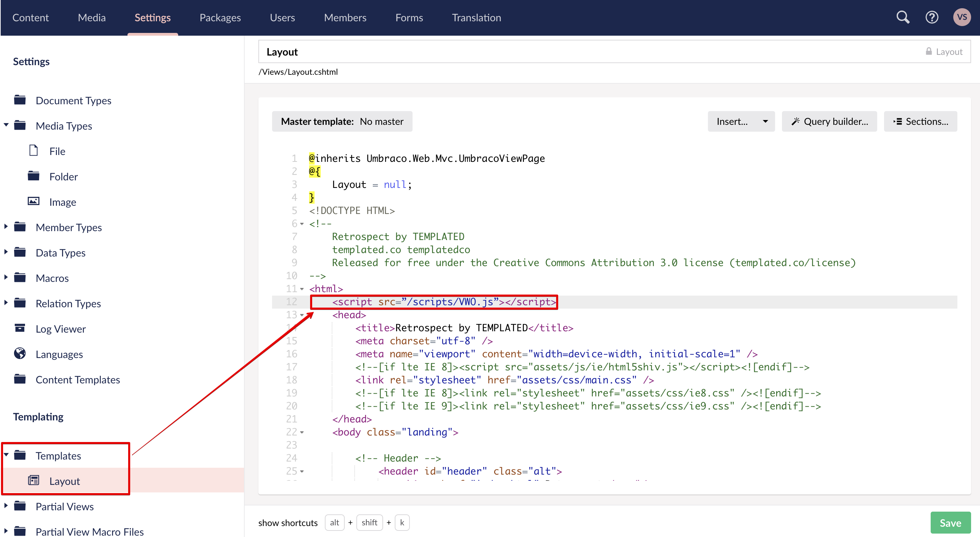Select the Content Templates tree item

[77, 379]
